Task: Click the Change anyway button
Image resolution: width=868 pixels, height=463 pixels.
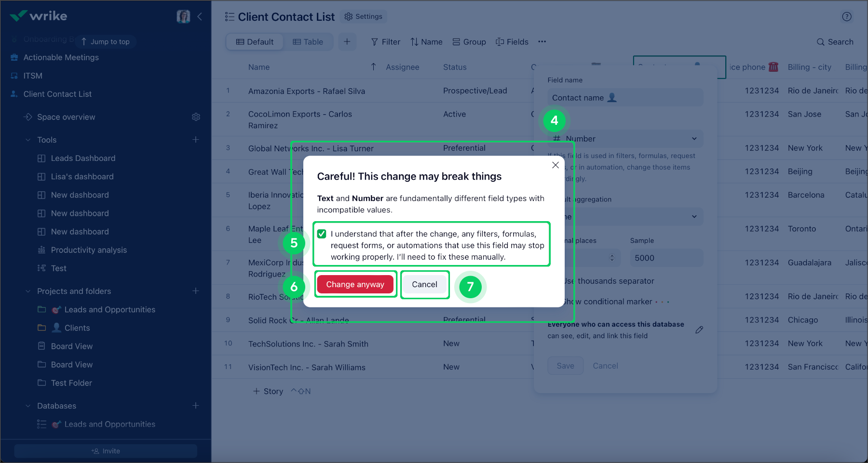Action: [355, 285]
